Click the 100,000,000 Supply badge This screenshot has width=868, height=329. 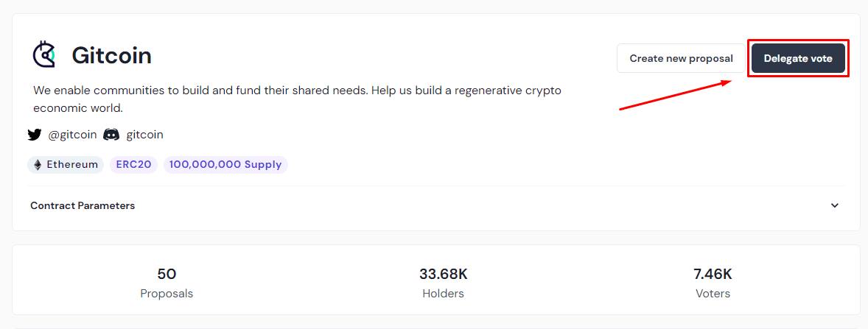(226, 165)
